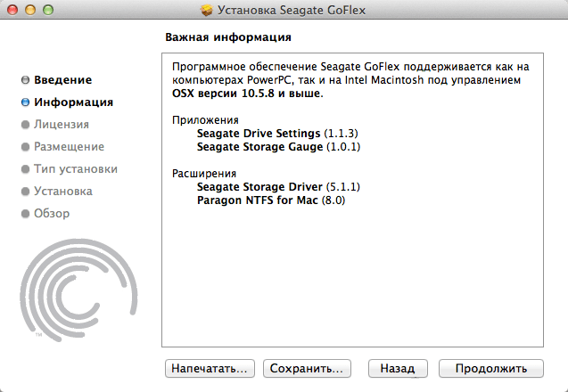Click the gray bullet beside Тип установки
This screenshot has height=392, width=568.
[25, 169]
